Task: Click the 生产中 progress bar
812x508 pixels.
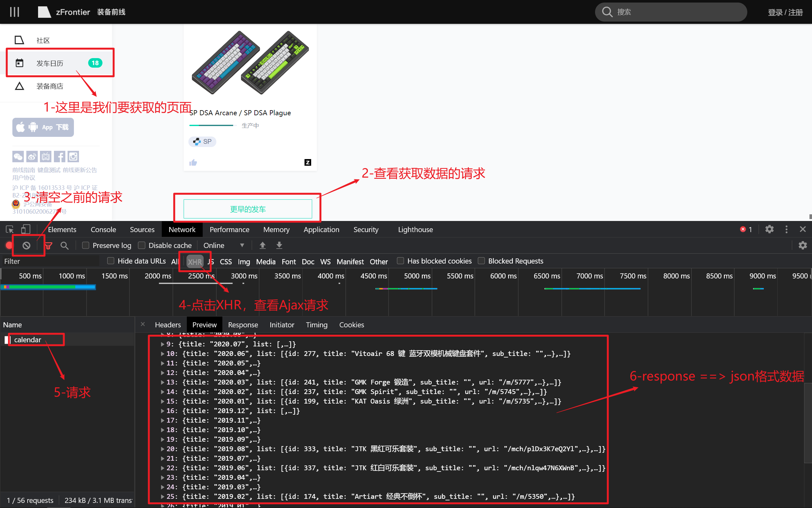Action: 213,125
